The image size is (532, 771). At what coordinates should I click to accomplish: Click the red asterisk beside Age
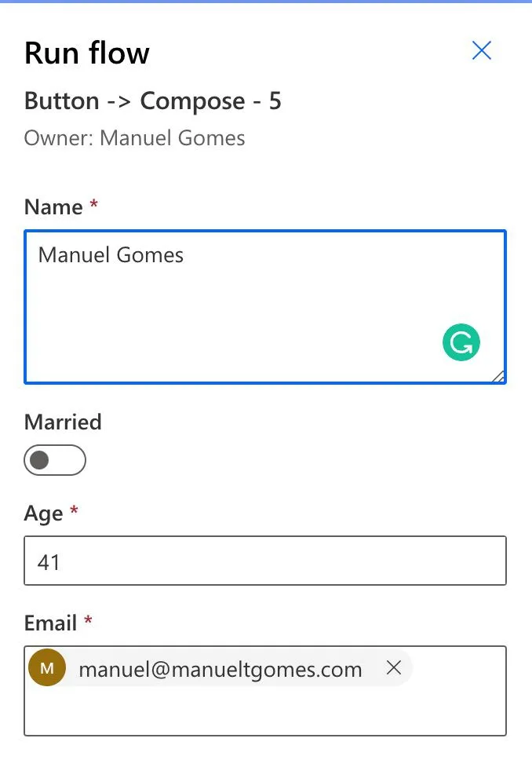pyautogui.click(x=75, y=511)
